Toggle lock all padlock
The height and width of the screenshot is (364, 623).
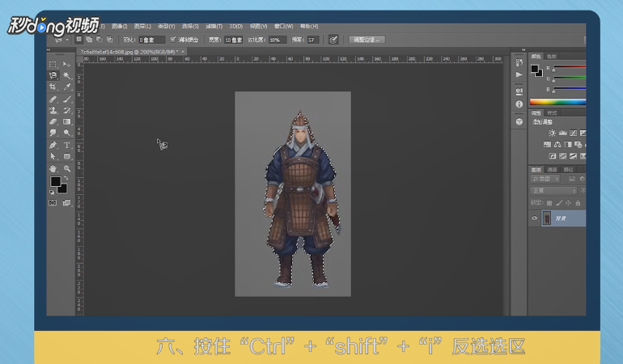(578, 203)
